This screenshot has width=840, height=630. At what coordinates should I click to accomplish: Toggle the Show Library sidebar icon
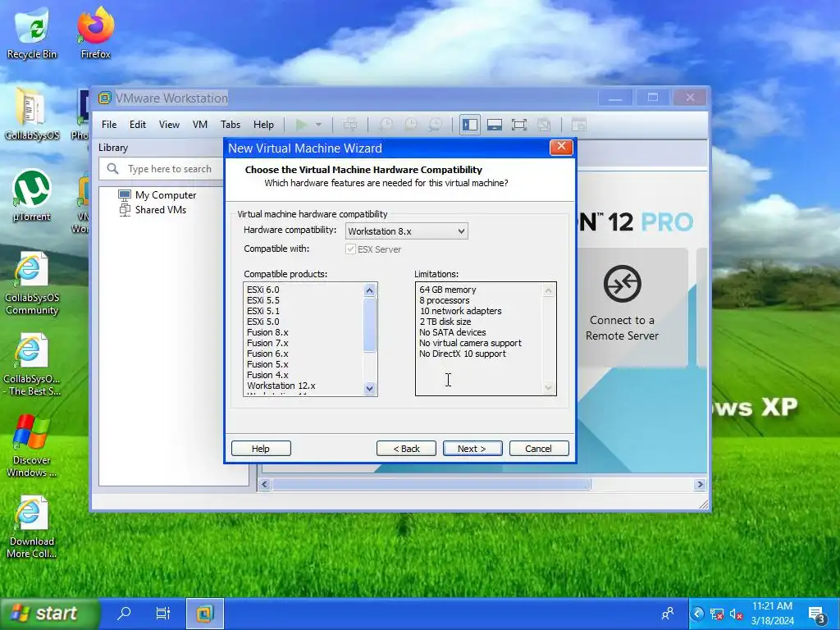pos(470,125)
